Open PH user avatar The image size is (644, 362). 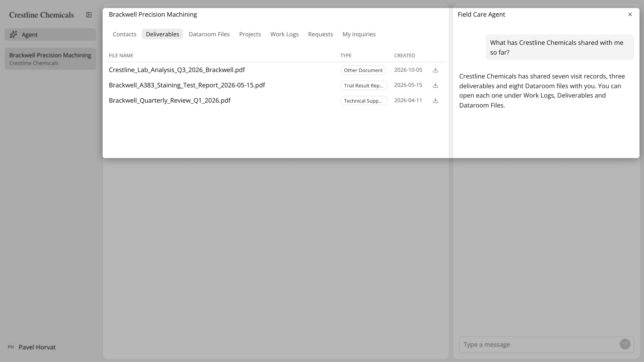(x=11, y=347)
